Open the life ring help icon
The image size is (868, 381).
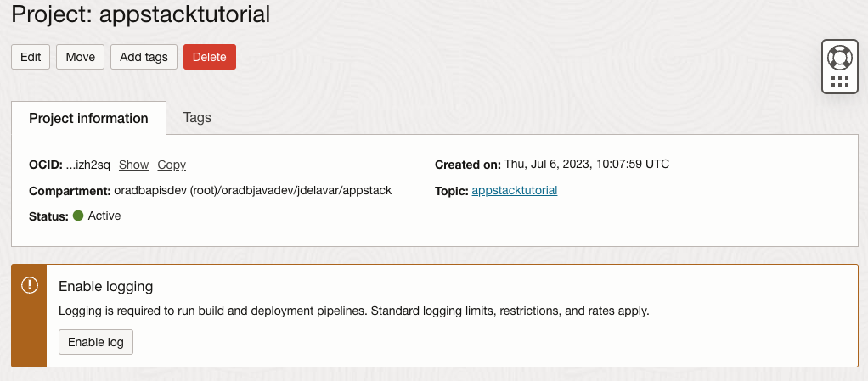click(840, 58)
